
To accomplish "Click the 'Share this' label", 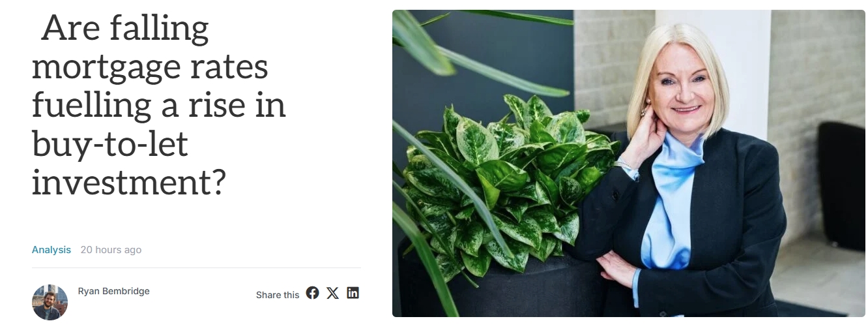I will (278, 295).
